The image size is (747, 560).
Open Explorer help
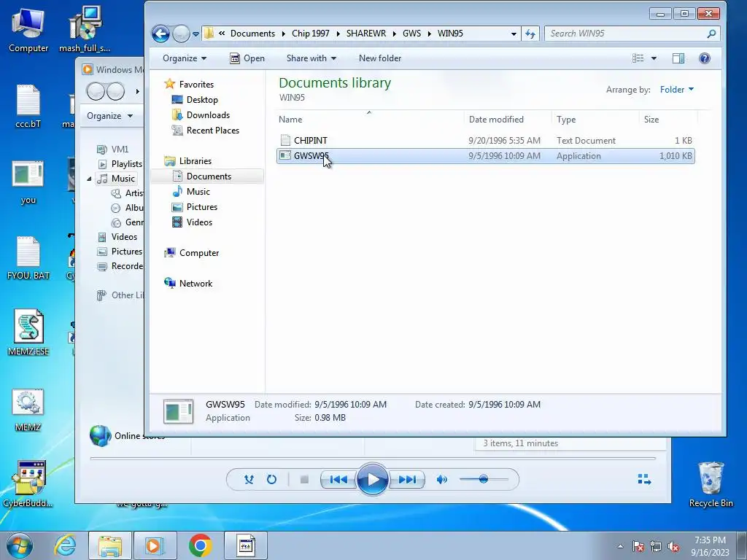point(705,58)
